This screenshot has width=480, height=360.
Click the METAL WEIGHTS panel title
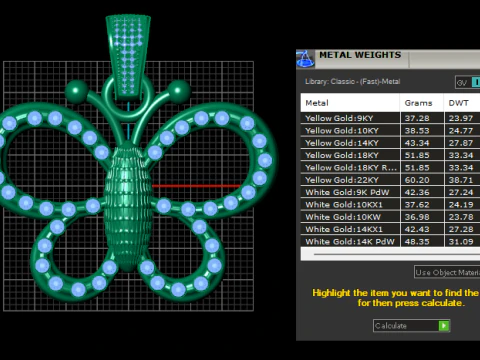point(360,55)
